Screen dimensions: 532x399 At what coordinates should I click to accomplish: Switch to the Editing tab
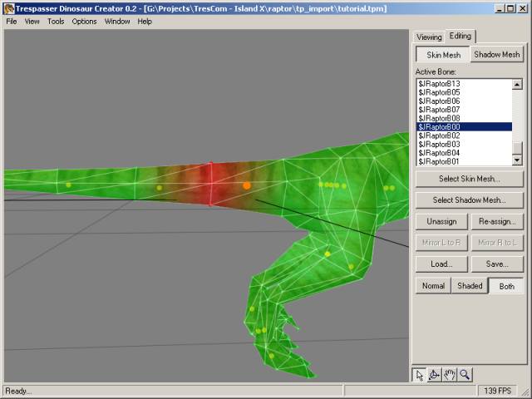click(x=461, y=36)
